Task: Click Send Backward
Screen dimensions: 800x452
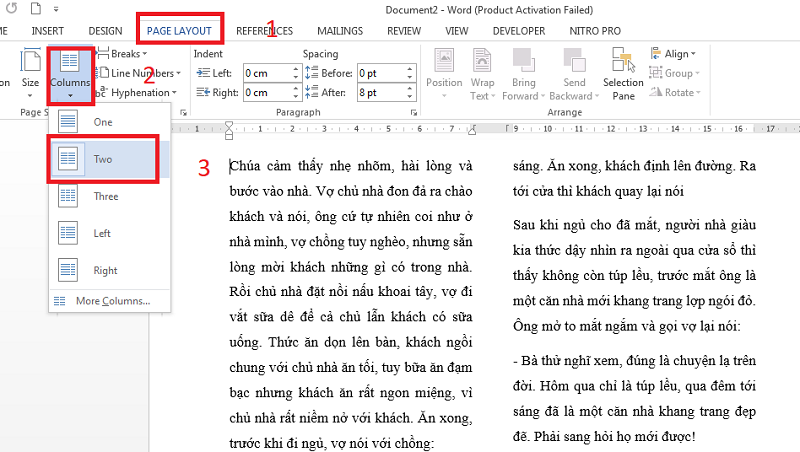Action: (x=574, y=74)
